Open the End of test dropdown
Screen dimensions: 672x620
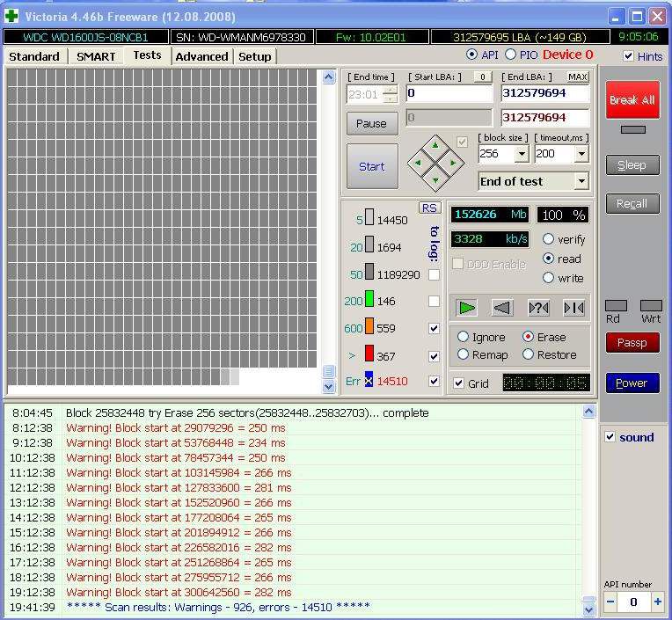pos(581,181)
